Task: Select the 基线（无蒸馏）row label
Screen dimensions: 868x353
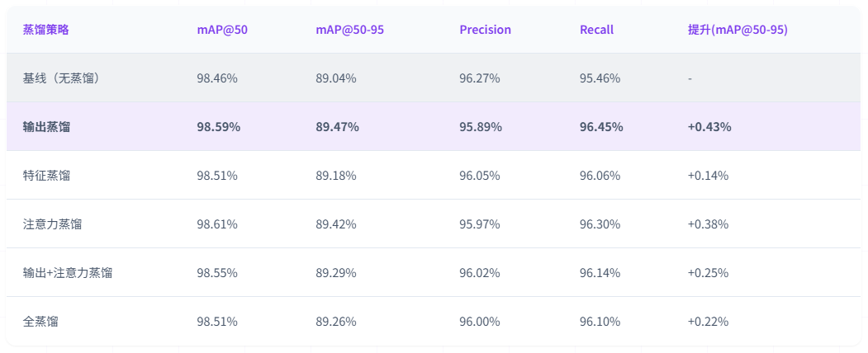Action: pyautogui.click(x=66, y=78)
